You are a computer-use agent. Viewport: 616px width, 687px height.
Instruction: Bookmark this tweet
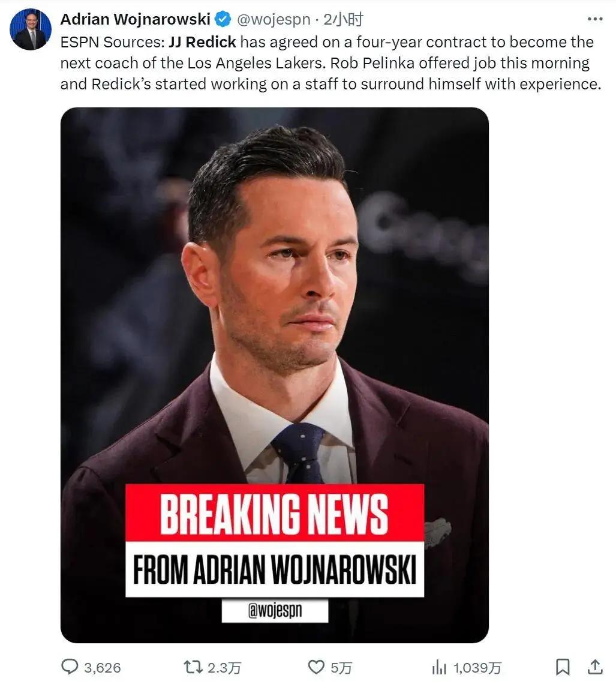(563, 667)
